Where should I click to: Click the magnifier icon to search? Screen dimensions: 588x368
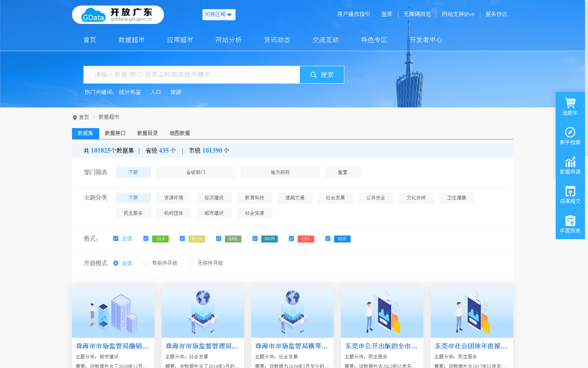[313, 74]
